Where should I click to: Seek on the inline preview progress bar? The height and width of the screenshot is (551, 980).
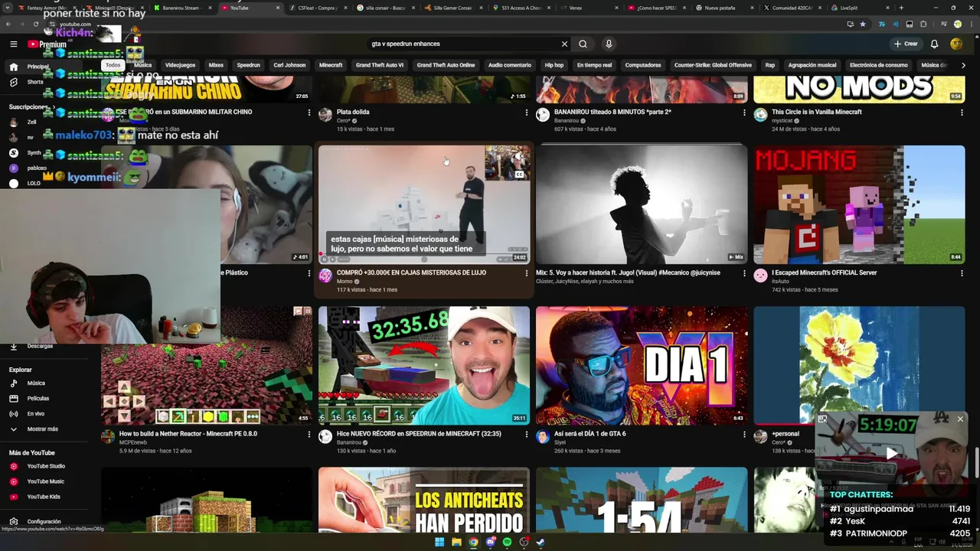click(424, 253)
